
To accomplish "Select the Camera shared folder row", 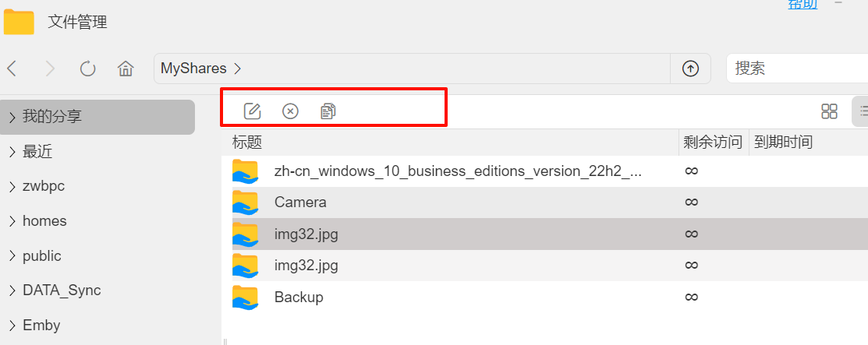I will coord(300,202).
